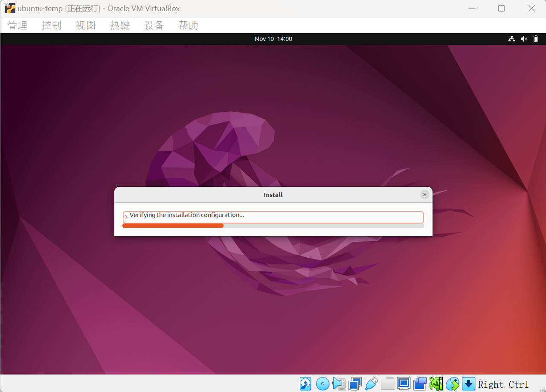
Task: Click the mouse integration status icon
Action: [453, 384]
